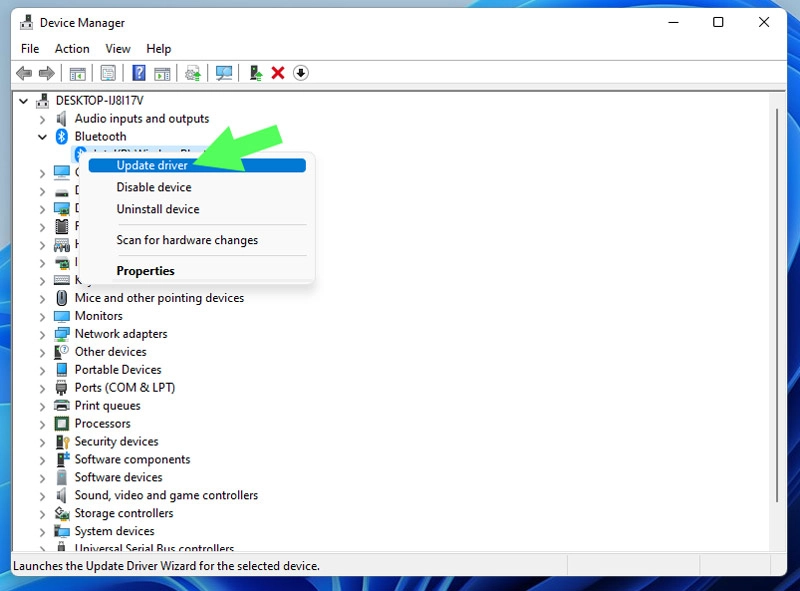Viewport: 800px width, 591px height.
Task: Click the Bluetooth category icon
Action: (62, 136)
